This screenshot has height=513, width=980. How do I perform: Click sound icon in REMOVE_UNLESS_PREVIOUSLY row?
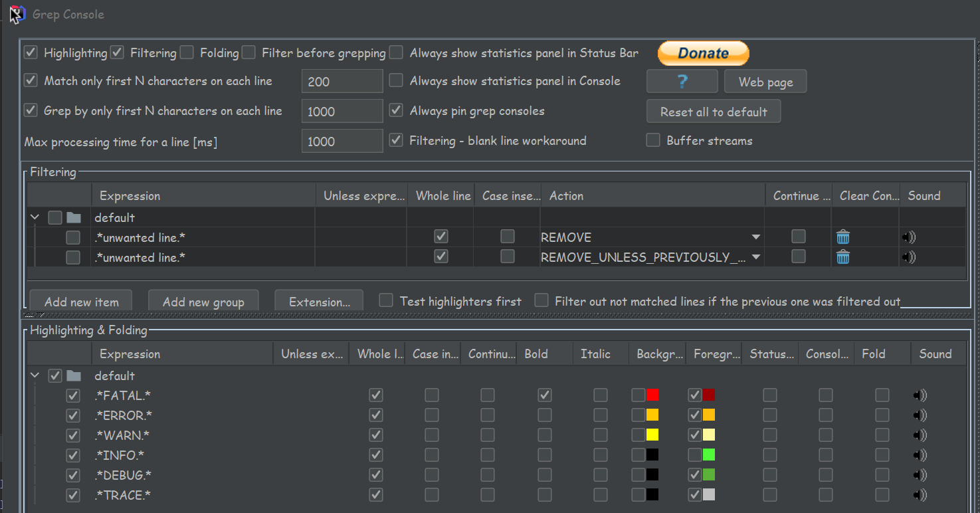[909, 256]
